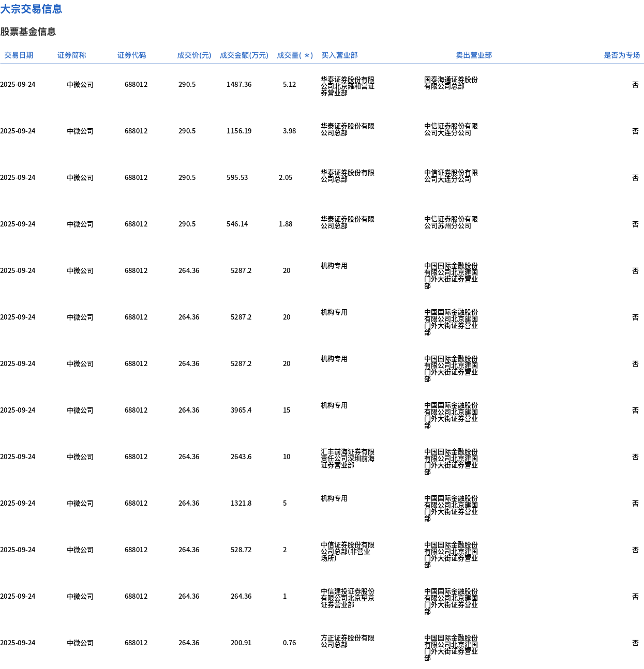Sort by 成交量 column header
This screenshot has height=669, width=644.
295,55
